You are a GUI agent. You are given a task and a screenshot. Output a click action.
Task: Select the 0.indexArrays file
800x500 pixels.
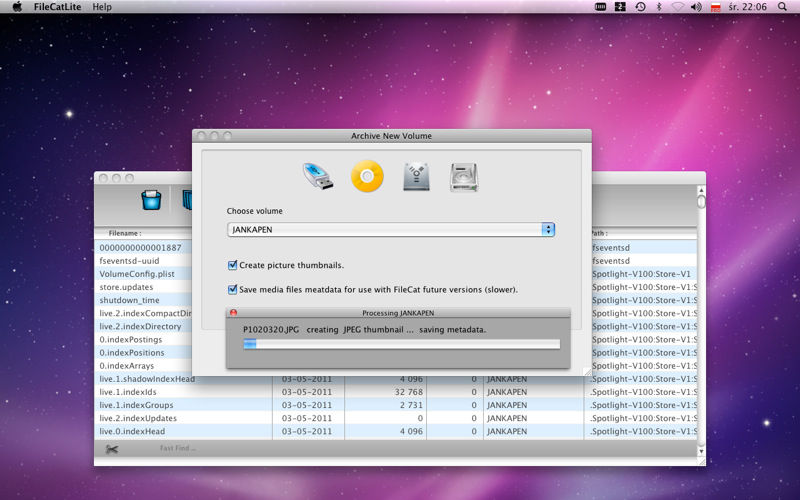pos(127,366)
